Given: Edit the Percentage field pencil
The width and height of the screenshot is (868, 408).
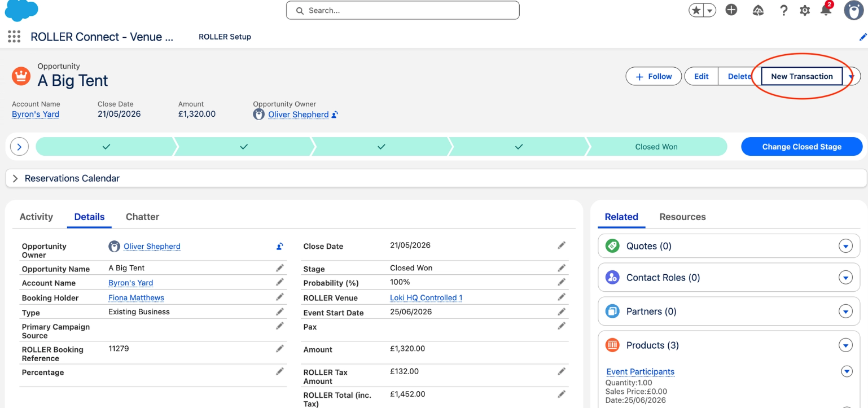Looking at the screenshot, I should click(x=279, y=371).
